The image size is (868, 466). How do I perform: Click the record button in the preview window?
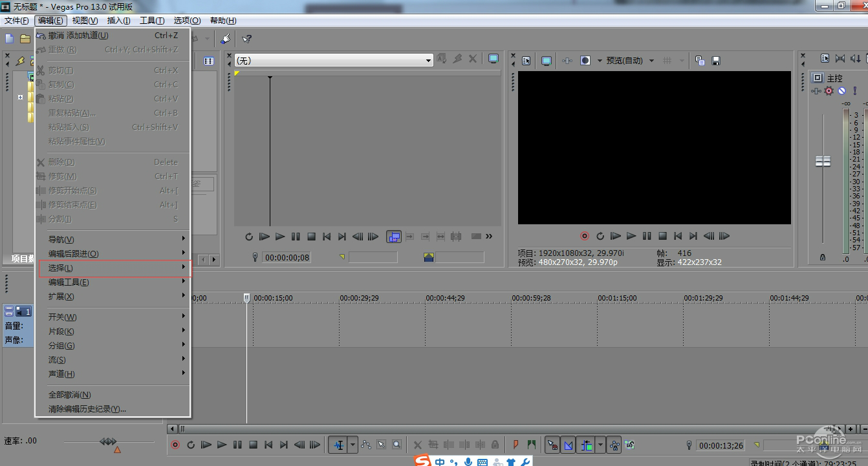click(585, 237)
